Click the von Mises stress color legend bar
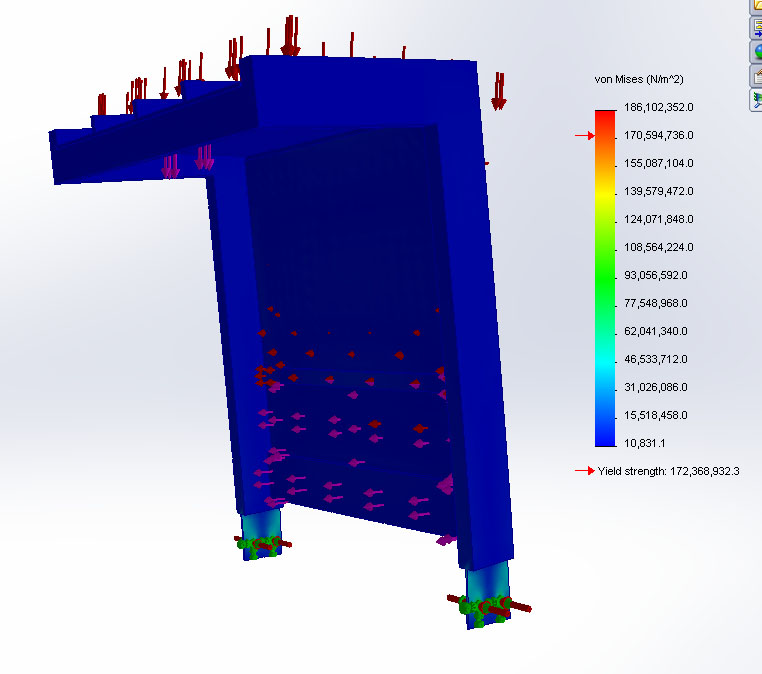The width and height of the screenshot is (762, 674). click(x=605, y=278)
